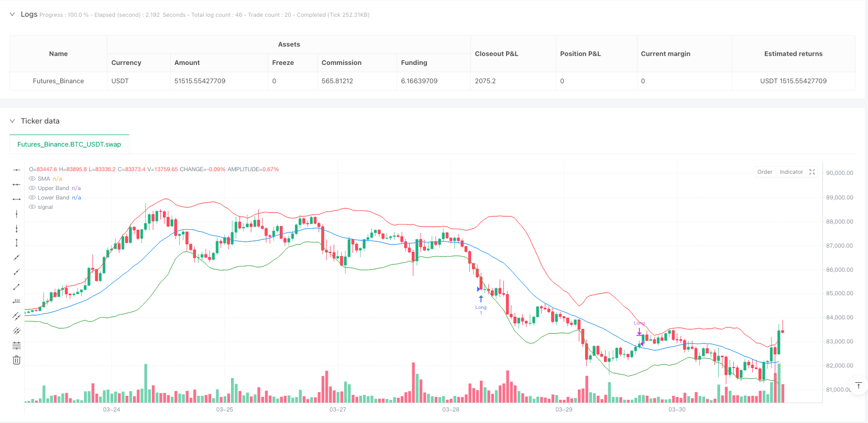Click the blue Long entry arrow marker
The image size is (868, 423).
tap(481, 299)
